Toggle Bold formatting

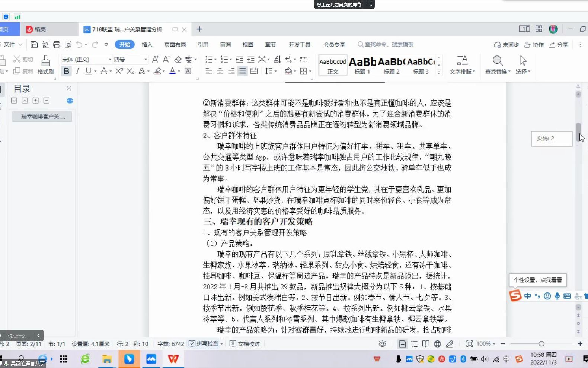(x=66, y=71)
